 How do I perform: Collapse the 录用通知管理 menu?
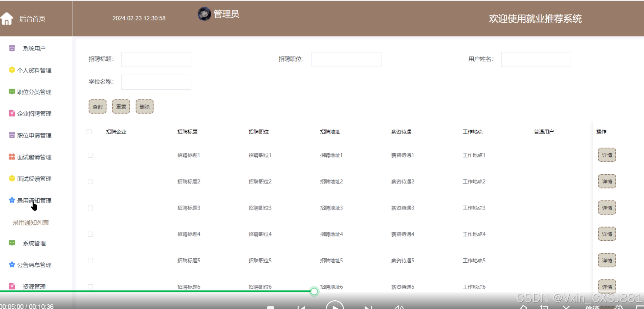coord(34,200)
